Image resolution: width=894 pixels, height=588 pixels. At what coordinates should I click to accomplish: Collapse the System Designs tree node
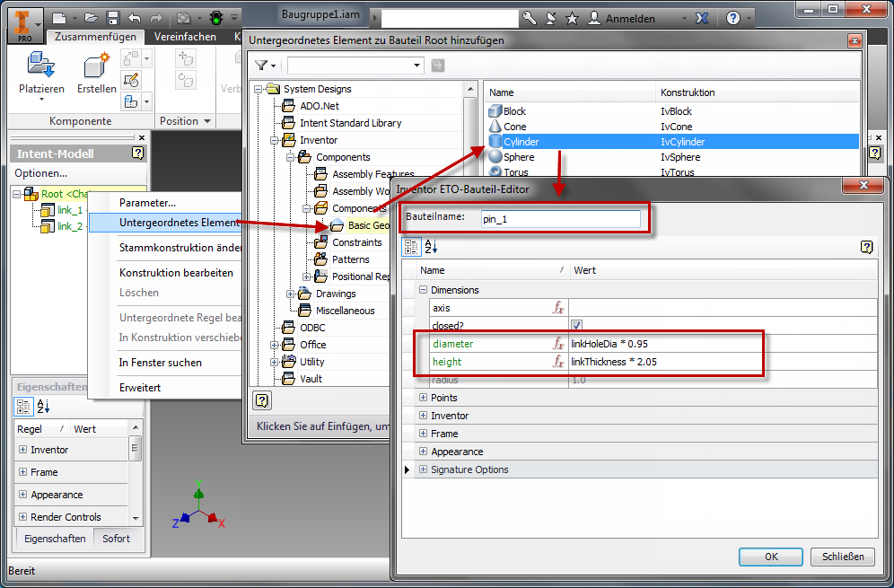(258, 89)
